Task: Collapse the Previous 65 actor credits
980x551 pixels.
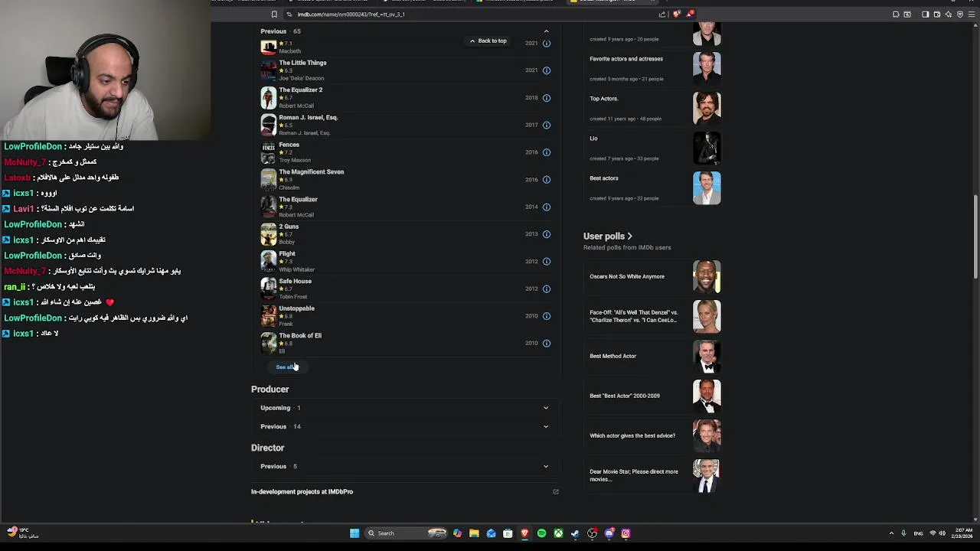Action: 546,31
